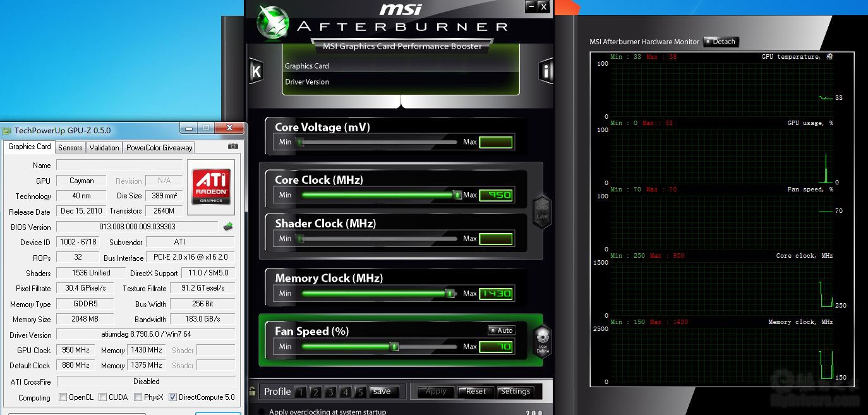Click the Core clock graph
The width and height of the screenshot is (868, 415).
click(x=722, y=289)
